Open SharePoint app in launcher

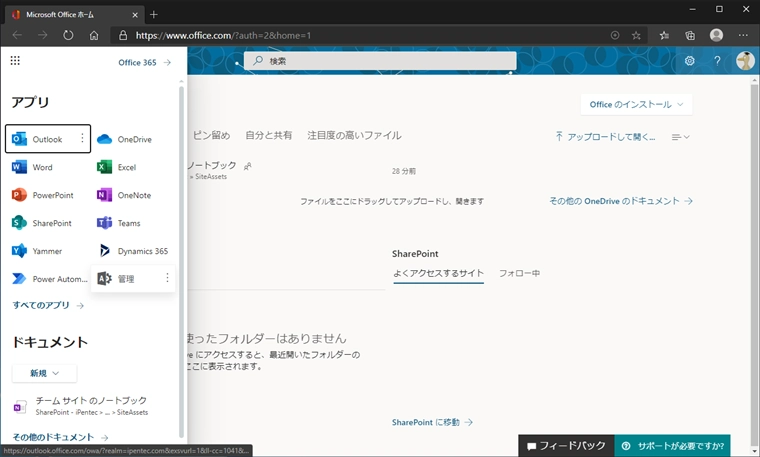[x=42, y=223]
